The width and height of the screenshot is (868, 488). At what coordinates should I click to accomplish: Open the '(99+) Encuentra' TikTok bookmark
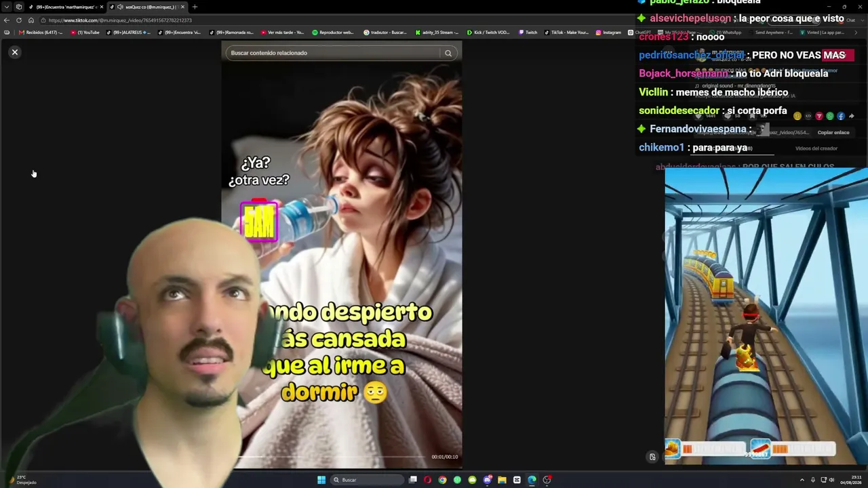179,33
